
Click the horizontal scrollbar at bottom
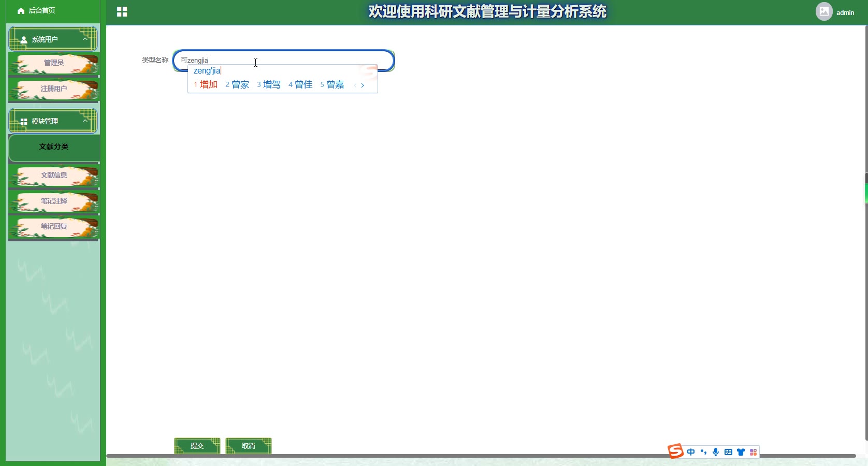pyautogui.click(x=481, y=456)
